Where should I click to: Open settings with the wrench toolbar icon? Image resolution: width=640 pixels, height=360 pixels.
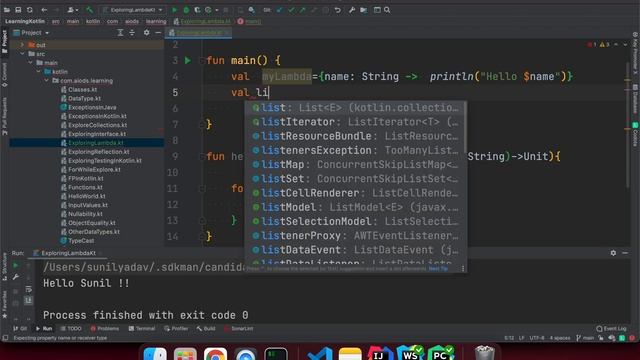point(352,10)
